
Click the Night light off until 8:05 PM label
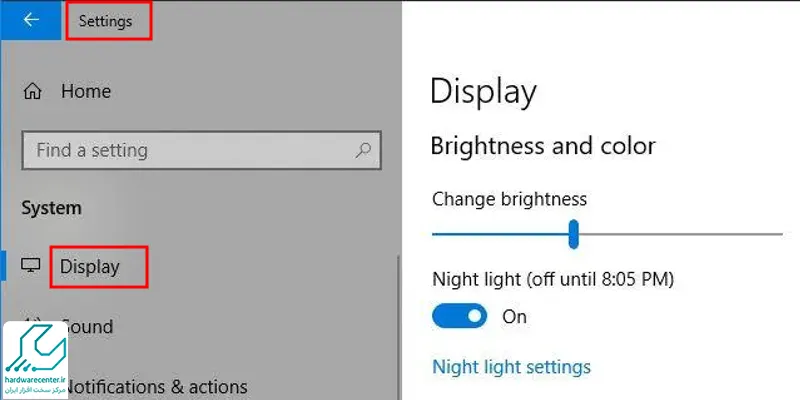pos(553,279)
